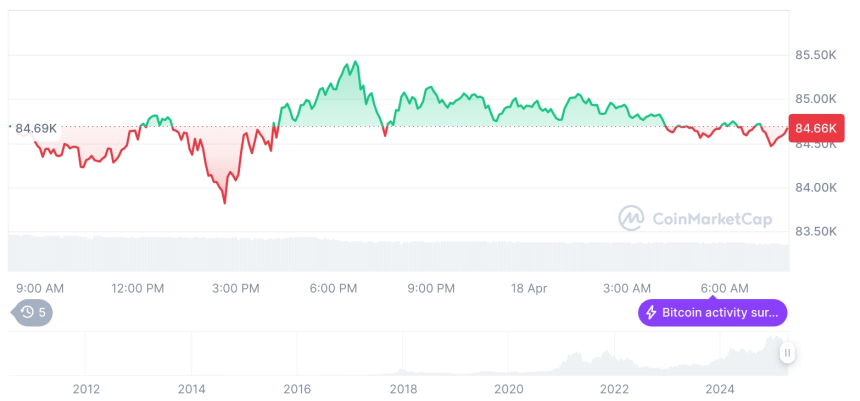The height and width of the screenshot is (401, 860).
Task: Click the history clock icon badge
Action: click(28, 312)
